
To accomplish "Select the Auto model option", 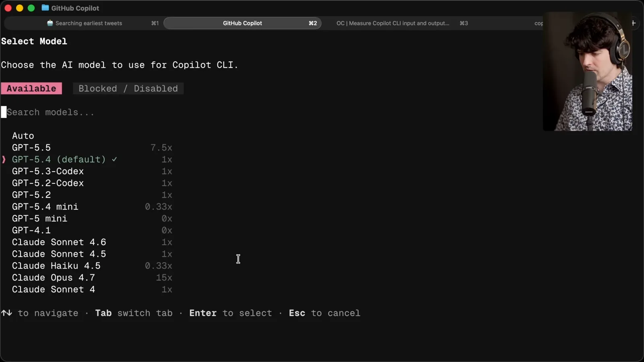I will pos(23,136).
